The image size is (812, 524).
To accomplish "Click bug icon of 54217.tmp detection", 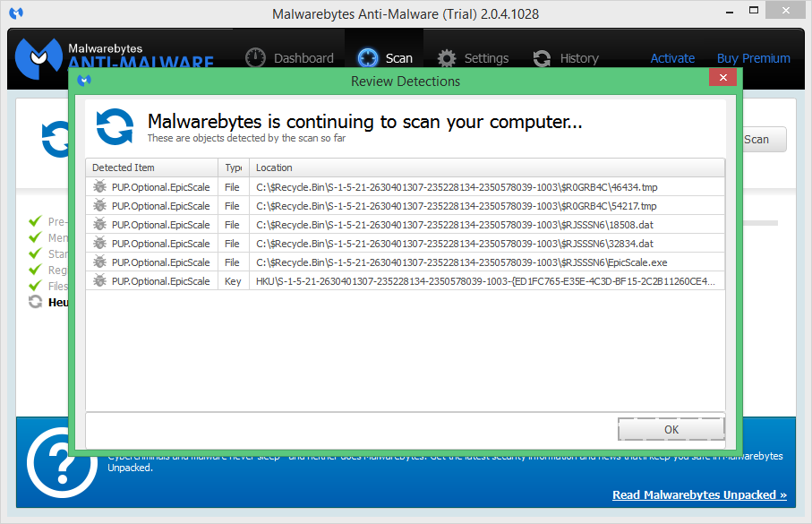I will coord(99,206).
